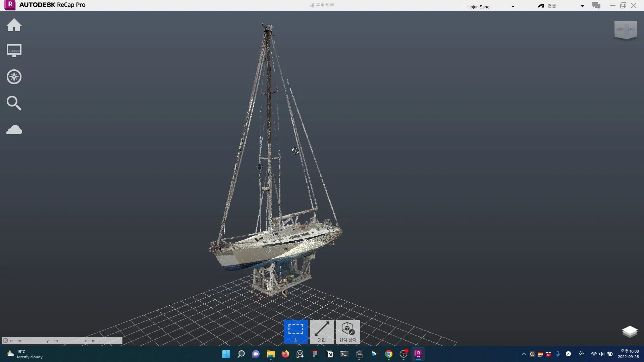Click the ViewCube in top right
The image size is (644, 362).
[626, 30]
